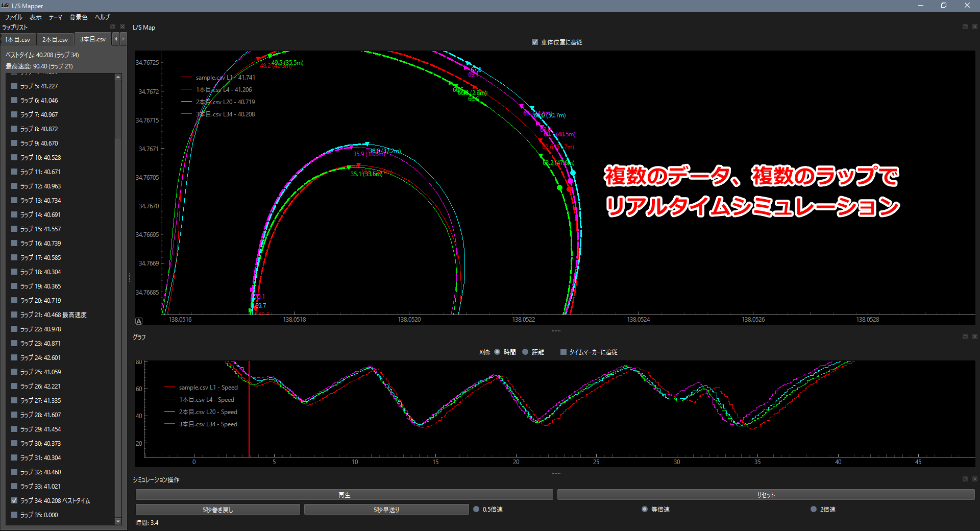Screen dimensions: 980x531
Task: Open the ファイル menu
Action: point(14,17)
